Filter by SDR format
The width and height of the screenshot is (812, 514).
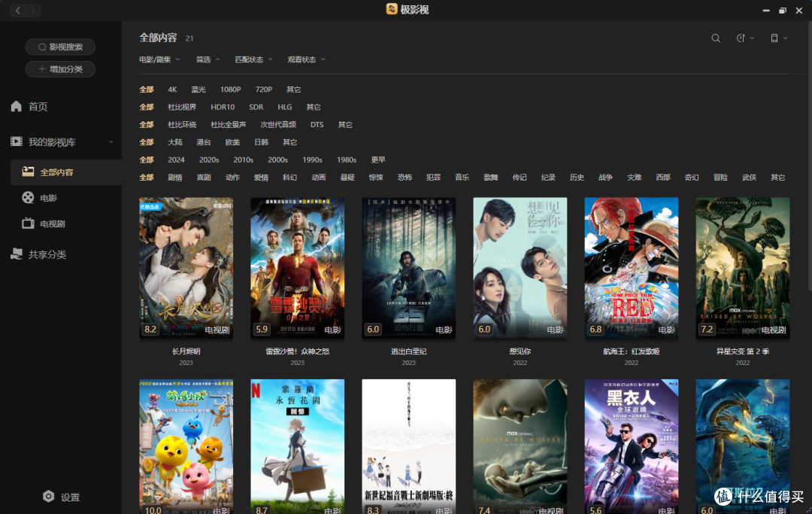pos(256,108)
